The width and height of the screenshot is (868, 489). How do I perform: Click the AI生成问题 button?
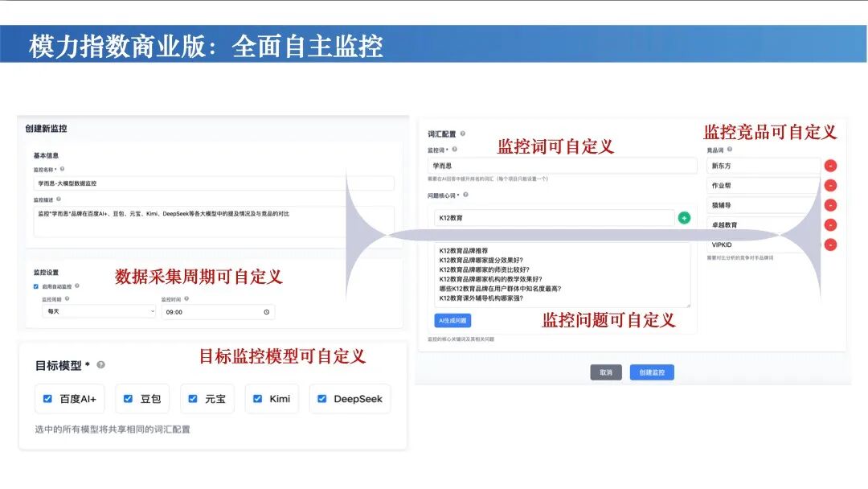coord(452,321)
